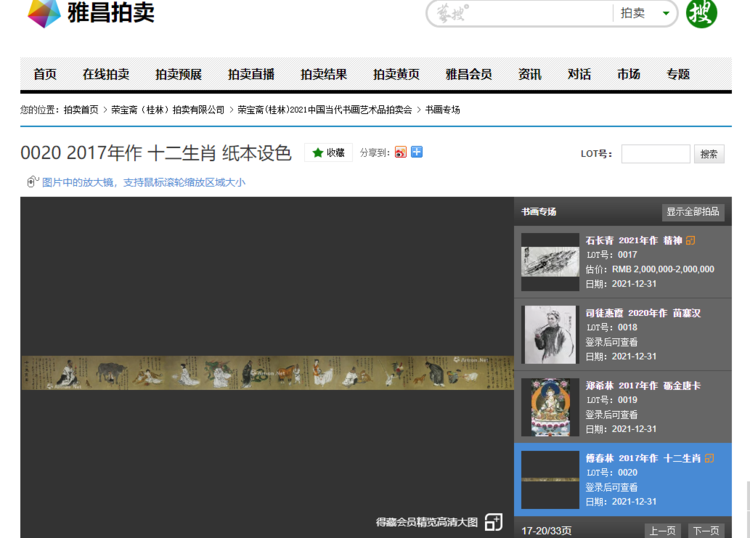Click HD image icon beside 石长青 精神

pyautogui.click(x=690, y=241)
